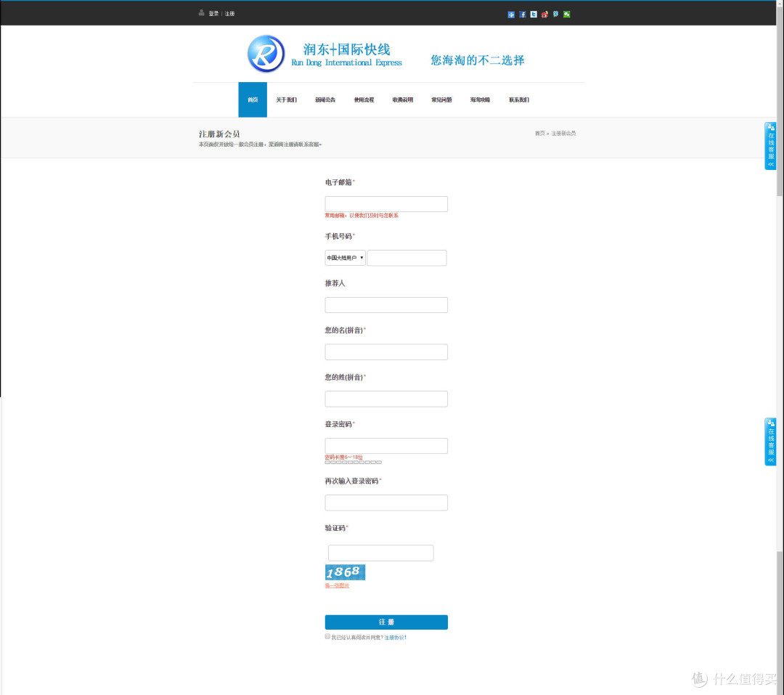Open the 常见问题 menu item
The image size is (784, 695).
[441, 99]
